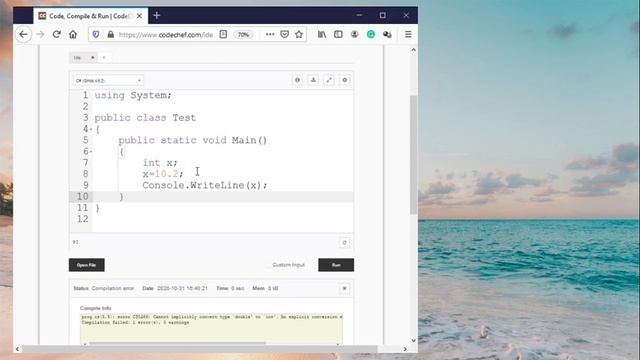Run the code
The width and height of the screenshot is (640, 360).
[336, 265]
